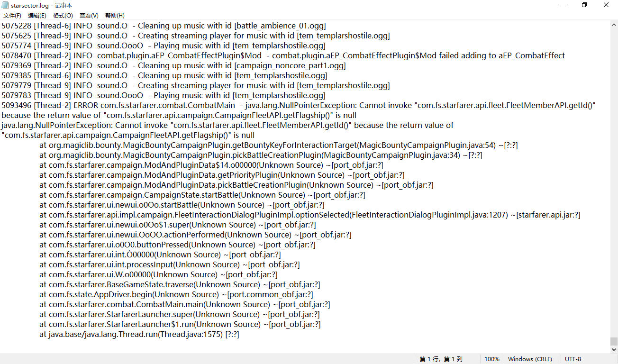The image size is (618, 364).
Task: Click the 100% zoom level in status bar
Action: [x=491, y=359]
